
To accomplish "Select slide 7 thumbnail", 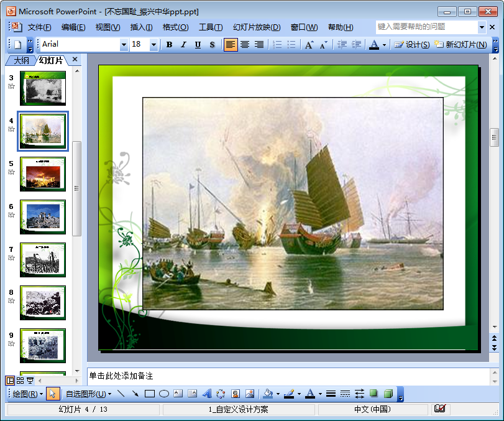I will (43, 260).
